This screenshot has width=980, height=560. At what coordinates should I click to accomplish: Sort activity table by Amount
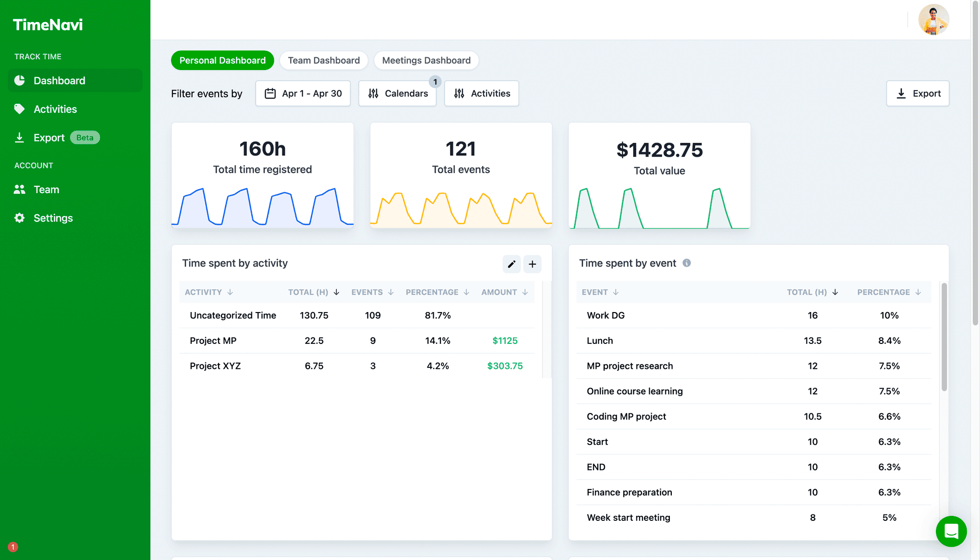[505, 292]
